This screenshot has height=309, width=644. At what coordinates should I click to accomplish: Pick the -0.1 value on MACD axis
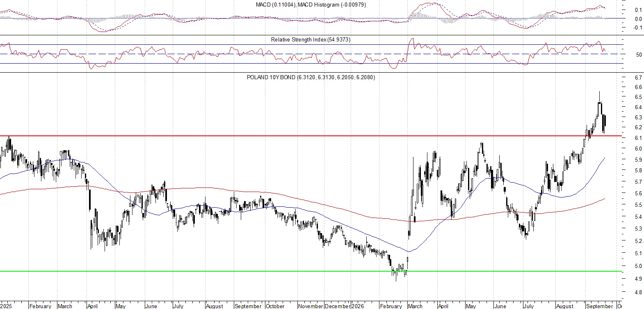click(637, 28)
